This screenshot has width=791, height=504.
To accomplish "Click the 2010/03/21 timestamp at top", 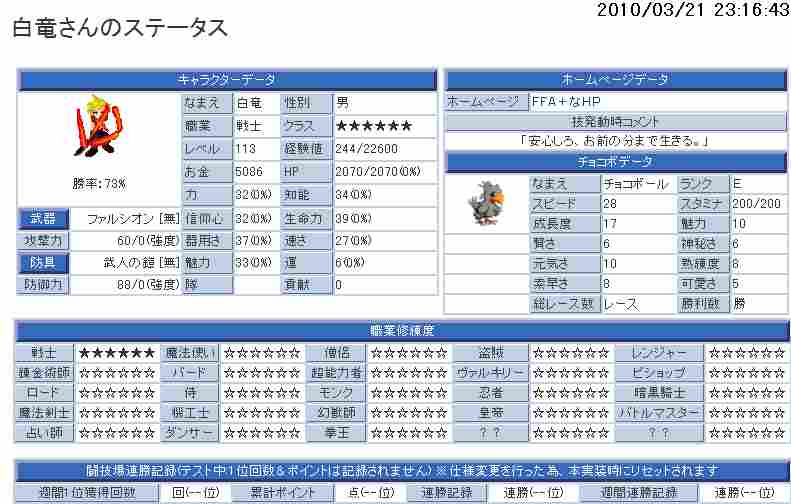I will pos(693,9).
